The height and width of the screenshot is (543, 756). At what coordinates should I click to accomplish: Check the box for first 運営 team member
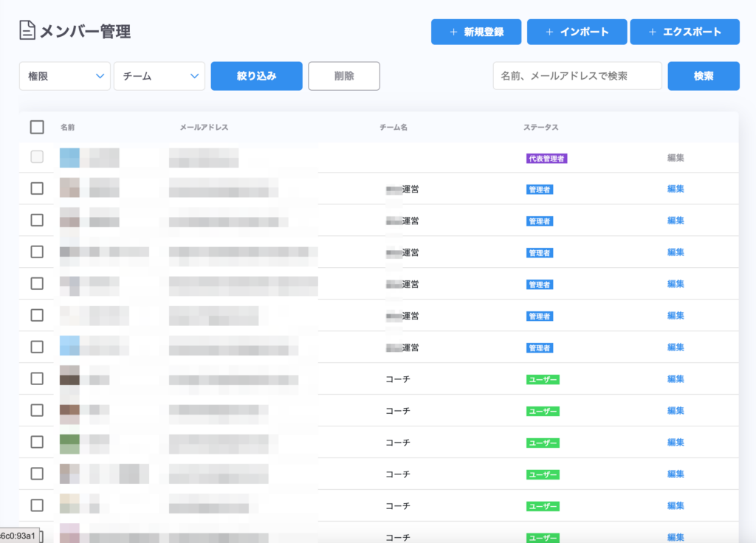pyautogui.click(x=37, y=189)
